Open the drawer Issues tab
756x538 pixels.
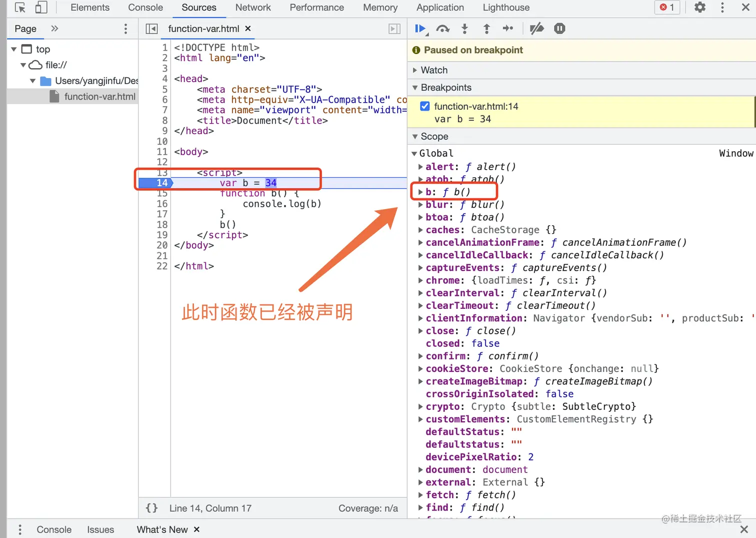tap(100, 529)
